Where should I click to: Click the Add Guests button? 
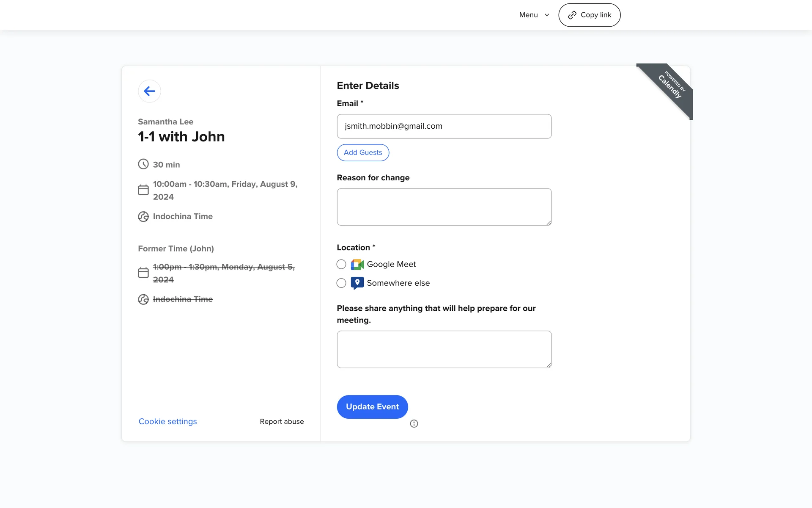pos(363,152)
